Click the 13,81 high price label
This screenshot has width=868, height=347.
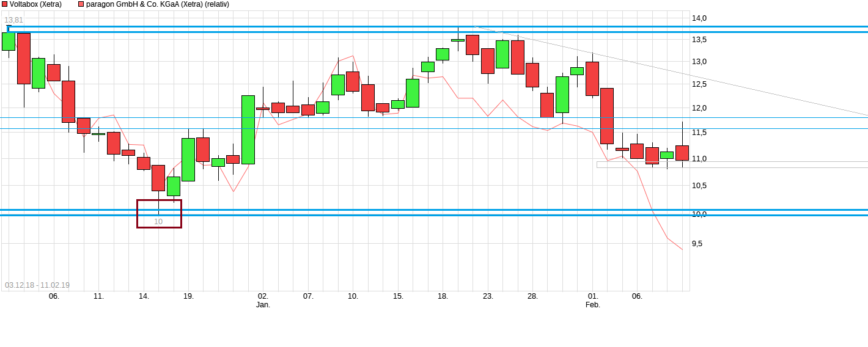(13, 20)
